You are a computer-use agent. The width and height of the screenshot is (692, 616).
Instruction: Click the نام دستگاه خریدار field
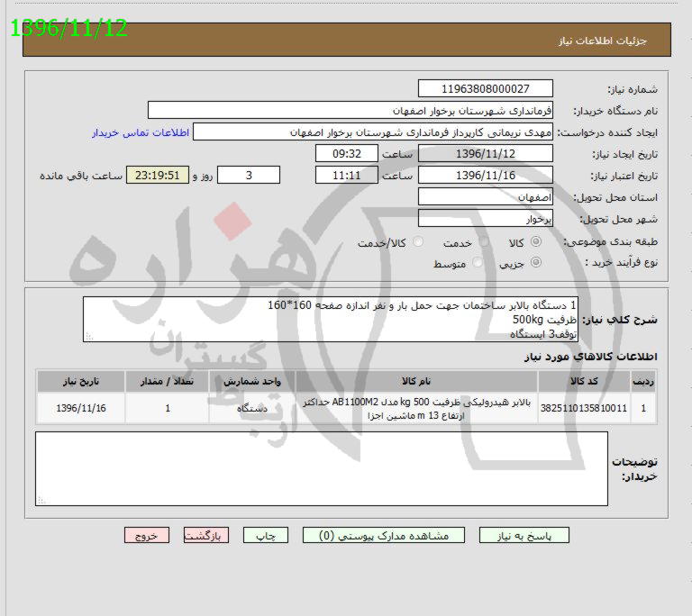coord(350,110)
